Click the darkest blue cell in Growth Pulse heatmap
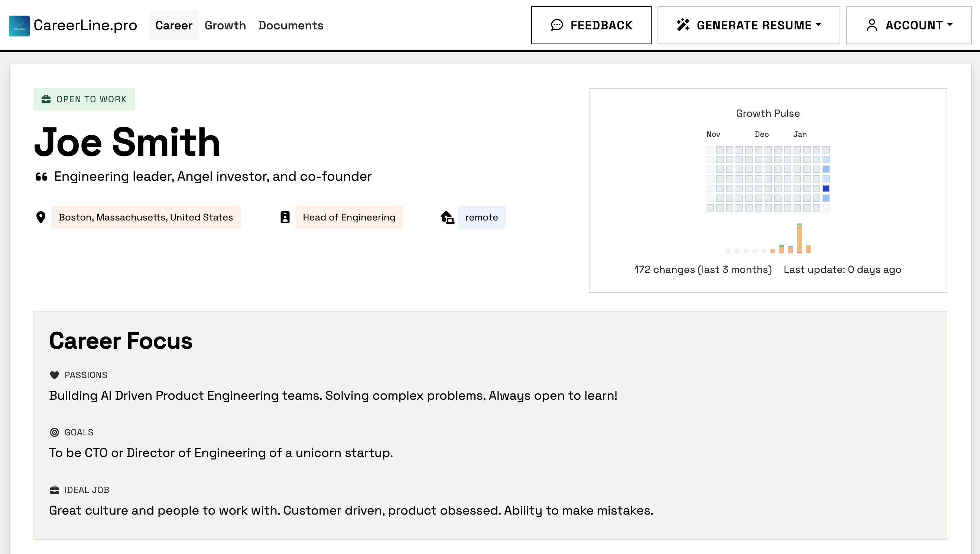This screenshot has width=980, height=554. click(x=825, y=188)
